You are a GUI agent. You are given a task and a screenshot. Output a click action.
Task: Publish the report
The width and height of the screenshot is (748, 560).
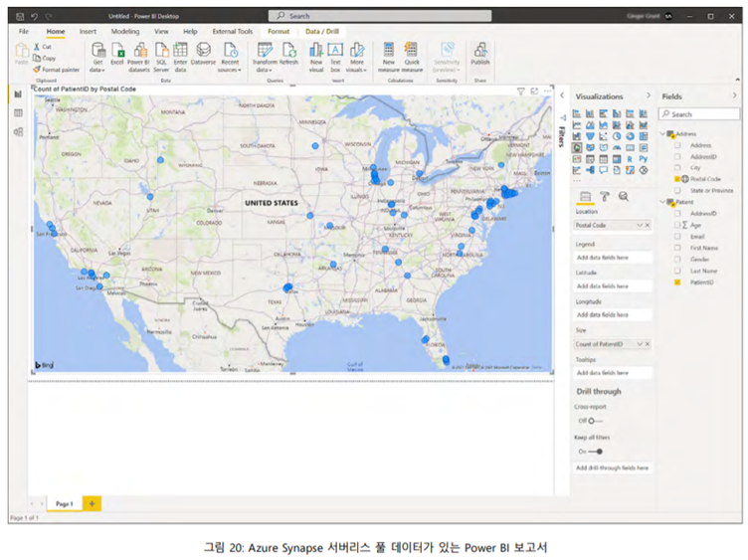point(480,54)
